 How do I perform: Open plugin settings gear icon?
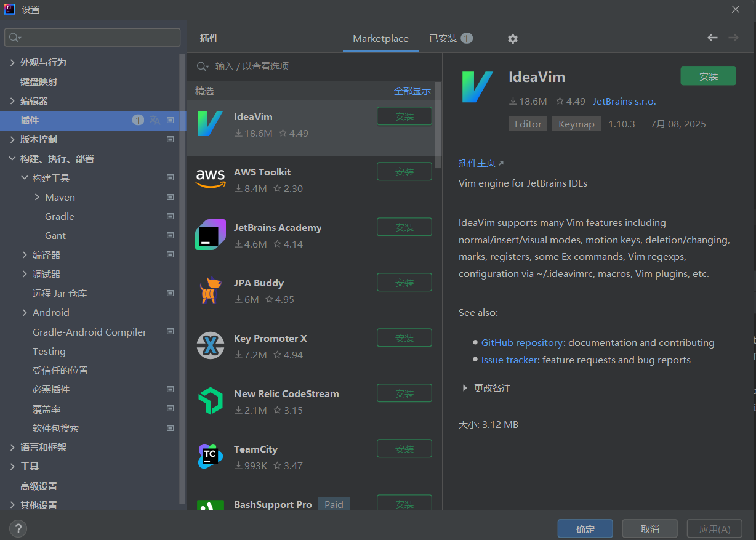click(x=512, y=38)
